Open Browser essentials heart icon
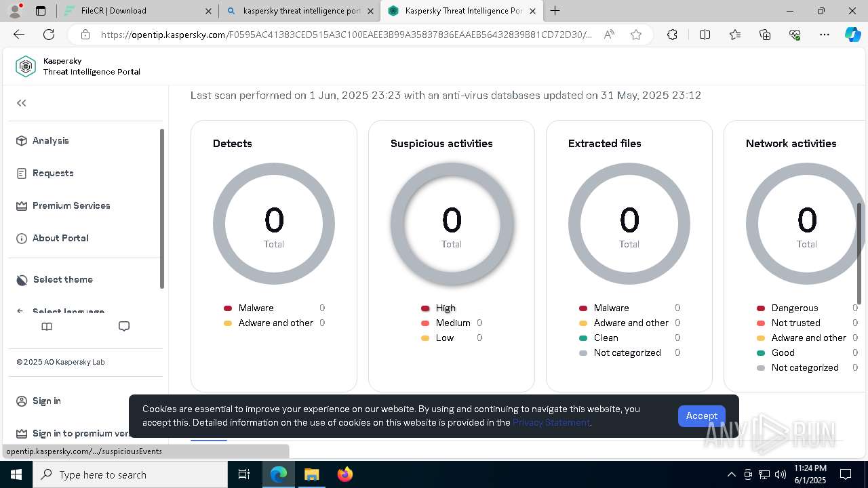 point(795,35)
